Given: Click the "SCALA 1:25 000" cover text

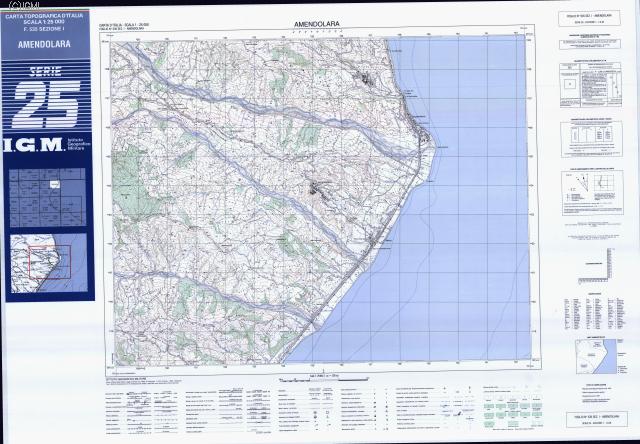Looking at the screenshot, I should point(44,22).
